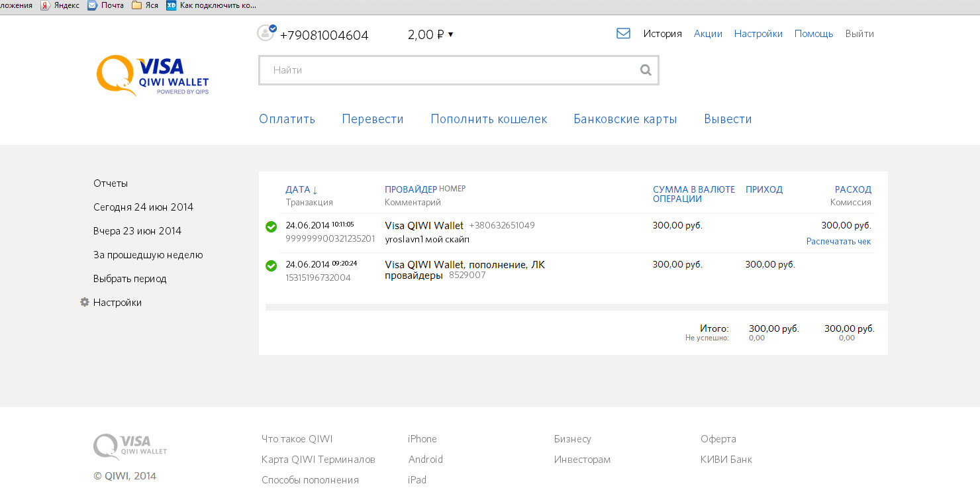Open the Яндекс bookmark in the bookmarks bar
This screenshot has width=980, height=494.
click(x=60, y=5)
